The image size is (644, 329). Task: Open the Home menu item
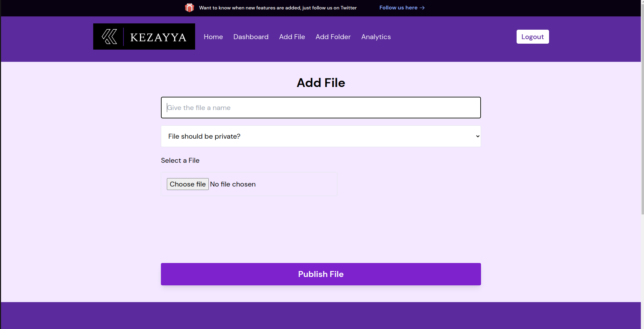(x=213, y=37)
